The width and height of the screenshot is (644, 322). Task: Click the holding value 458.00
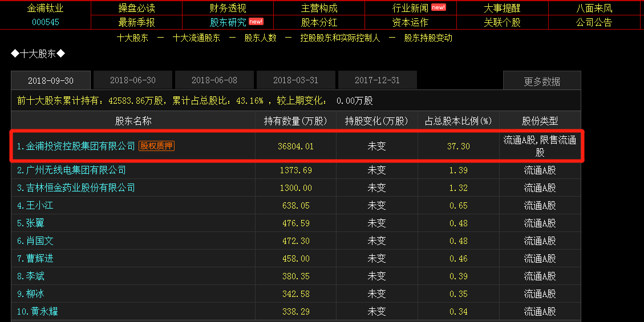295,258
